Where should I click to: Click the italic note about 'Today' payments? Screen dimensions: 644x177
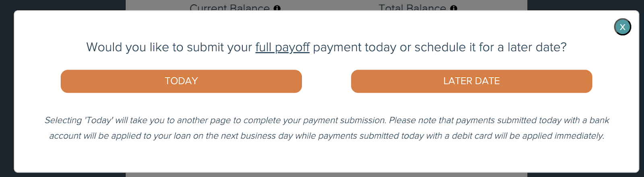[326, 128]
